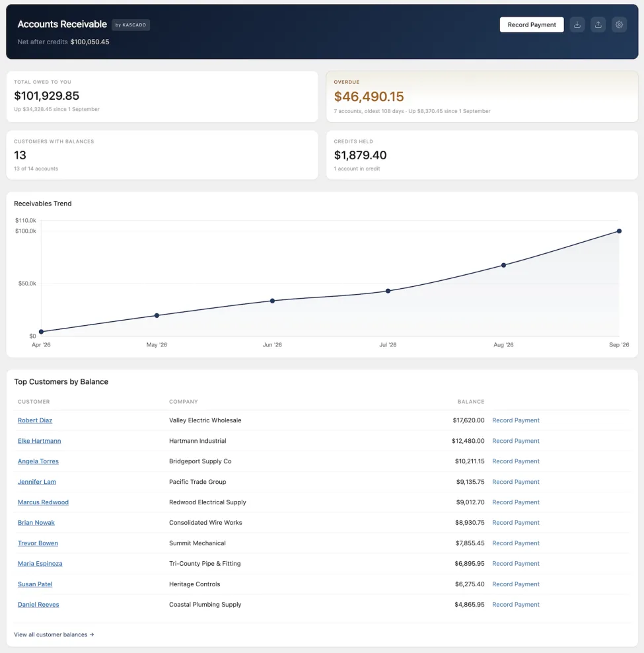
Task: Record payment for Hartmann Industrial row
Action: [x=516, y=441]
